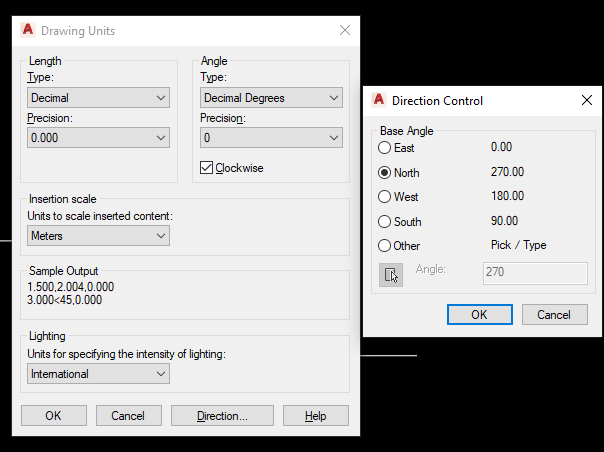Click the Direction... button
604x452 pixels.
[x=222, y=415]
